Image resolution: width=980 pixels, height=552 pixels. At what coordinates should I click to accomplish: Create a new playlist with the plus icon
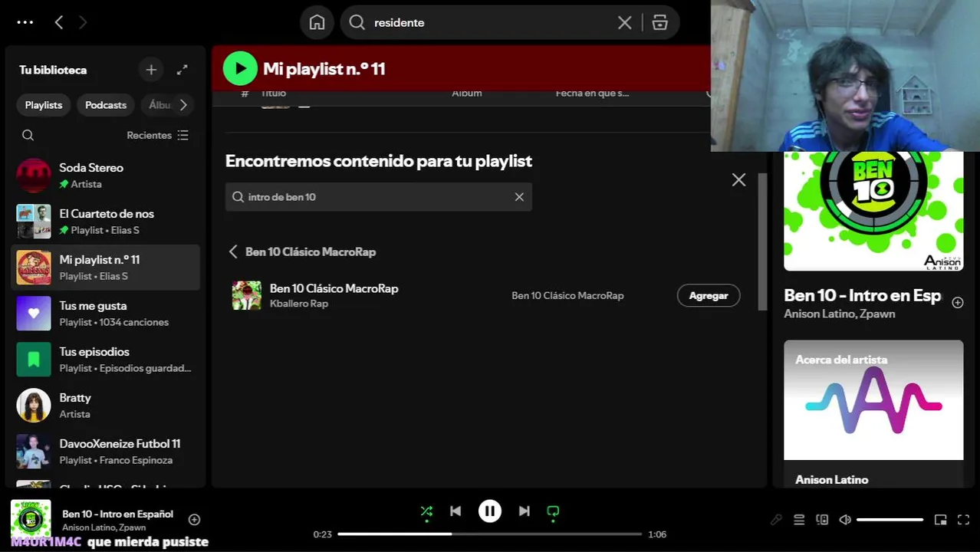tap(151, 70)
